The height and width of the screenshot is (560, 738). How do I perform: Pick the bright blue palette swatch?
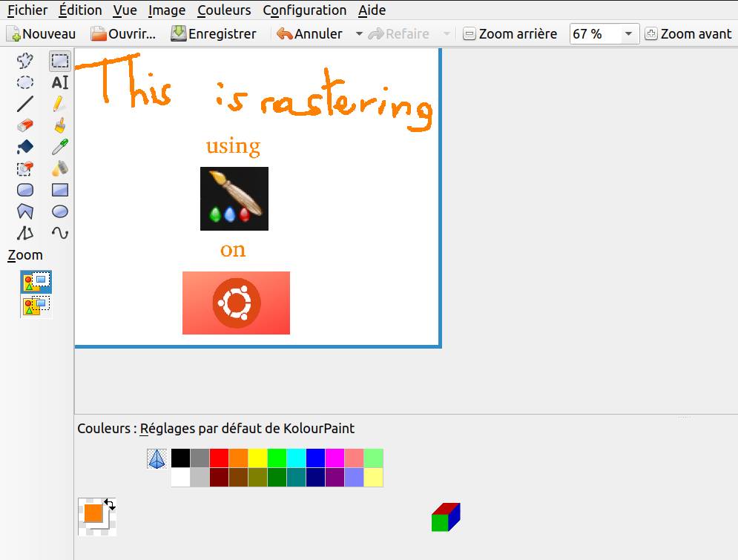tap(316, 458)
